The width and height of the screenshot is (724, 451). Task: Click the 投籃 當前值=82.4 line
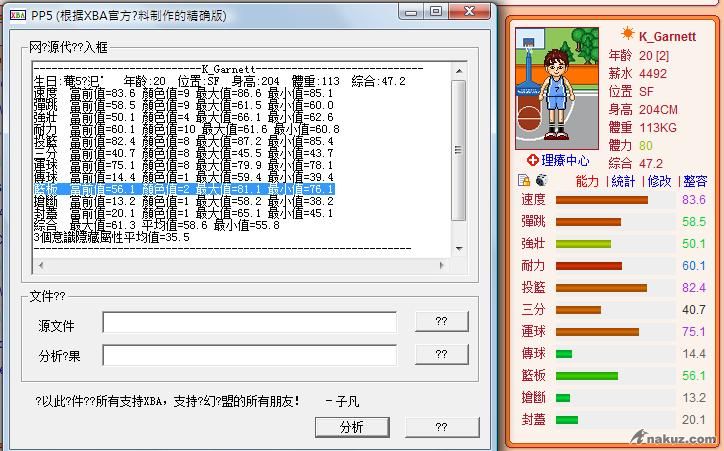click(183, 141)
